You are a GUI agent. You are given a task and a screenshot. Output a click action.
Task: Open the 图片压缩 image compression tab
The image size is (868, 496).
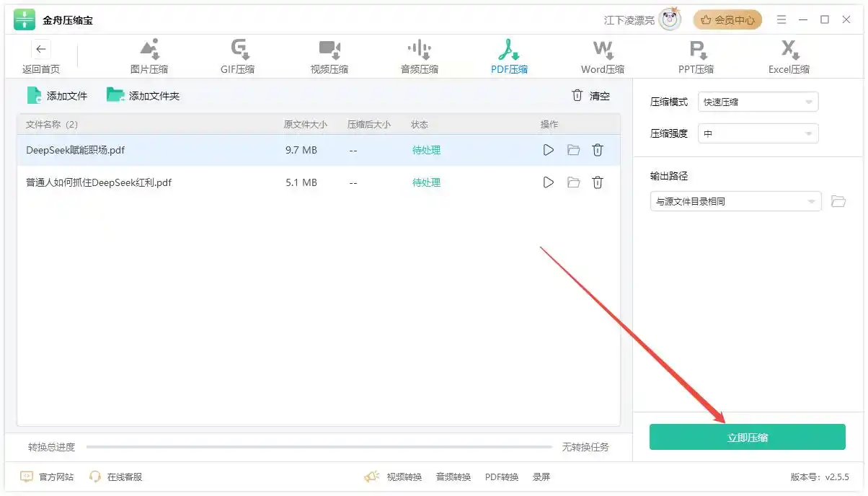pos(149,57)
